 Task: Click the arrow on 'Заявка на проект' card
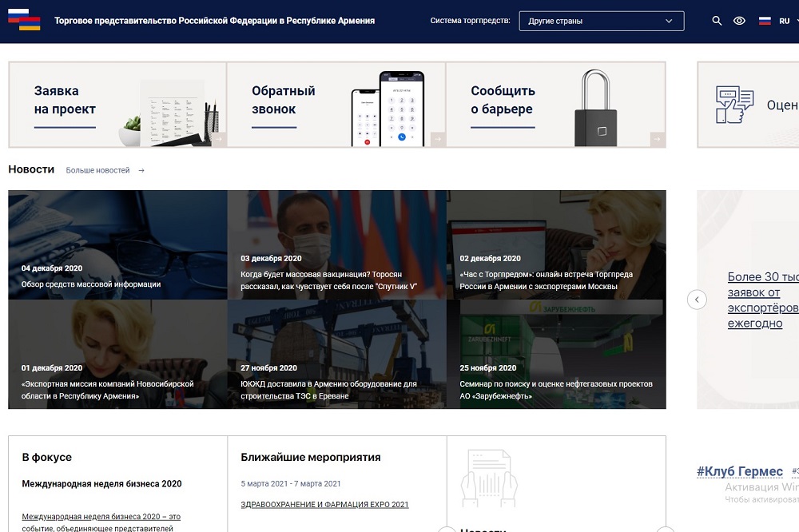pos(219,139)
